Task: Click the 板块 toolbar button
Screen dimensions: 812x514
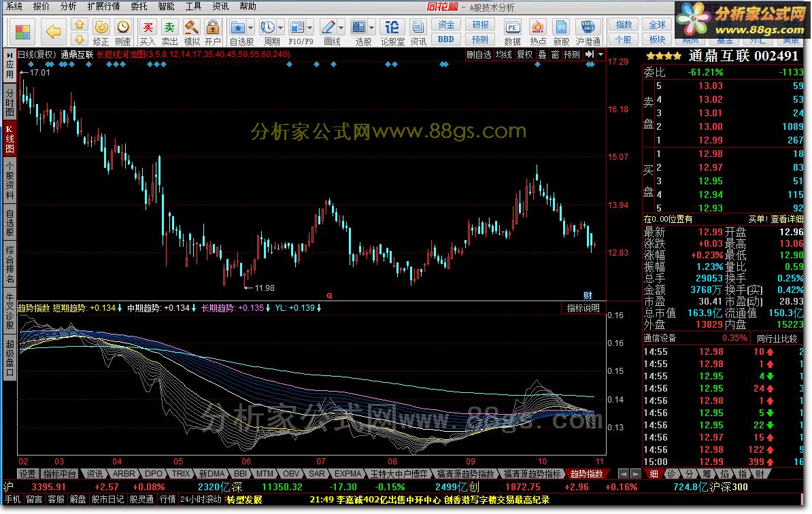Action: (657, 39)
